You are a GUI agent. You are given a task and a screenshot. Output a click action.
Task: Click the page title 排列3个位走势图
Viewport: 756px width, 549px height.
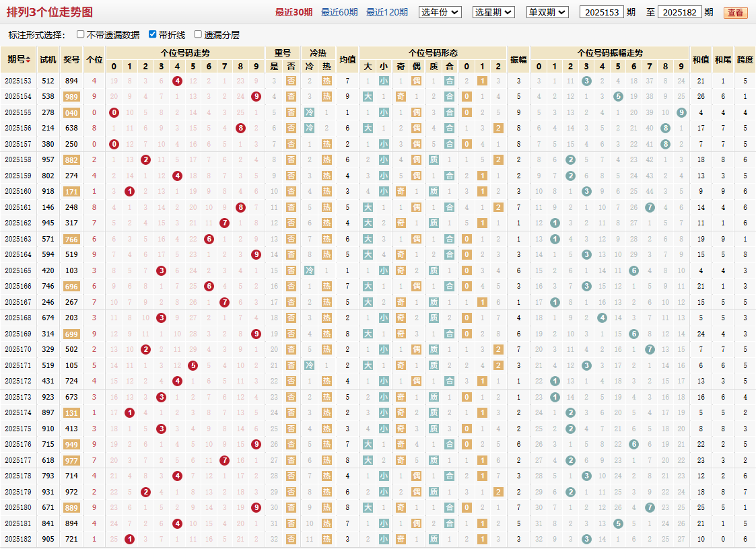tap(50, 12)
